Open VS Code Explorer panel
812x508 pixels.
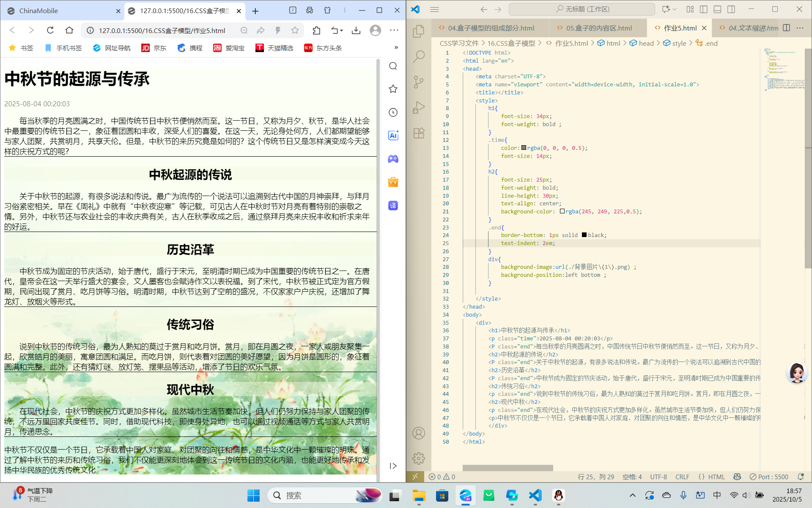click(x=419, y=31)
